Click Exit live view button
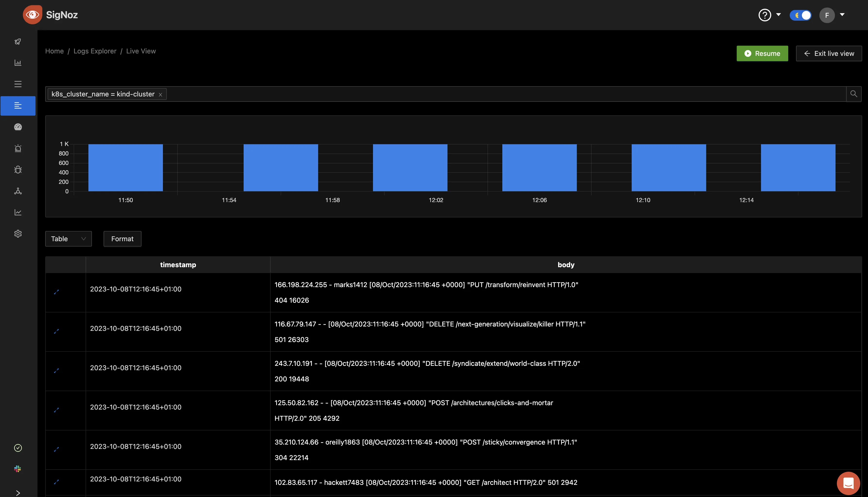This screenshot has width=868, height=497. pyautogui.click(x=829, y=54)
